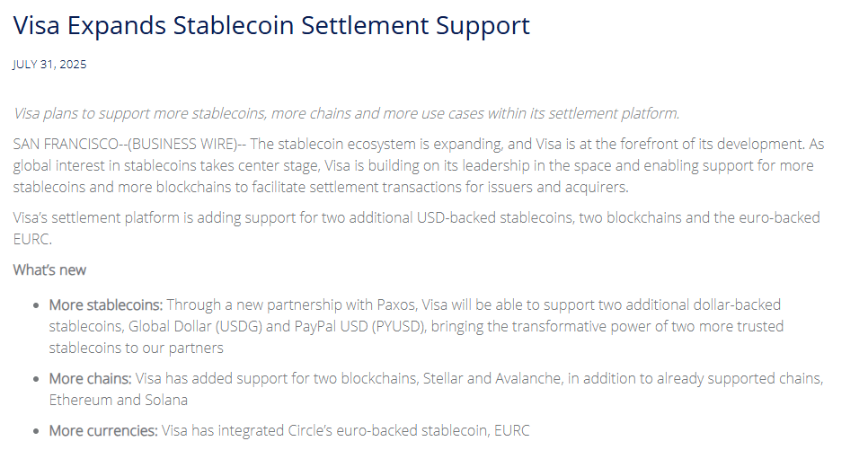The width and height of the screenshot is (868, 450).
Task: Click the Global Dollar (USDG) text
Action: coord(195,327)
